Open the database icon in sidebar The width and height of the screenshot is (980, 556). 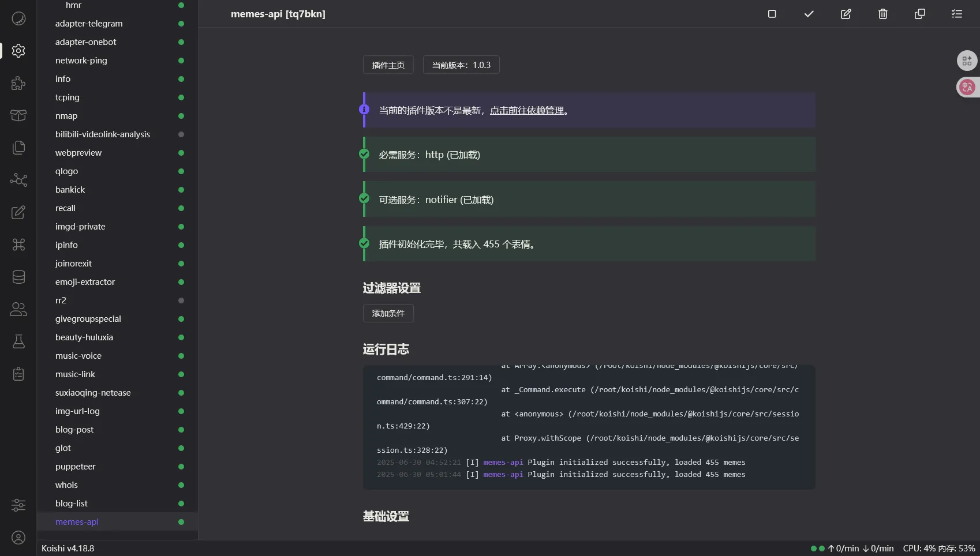click(x=18, y=277)
